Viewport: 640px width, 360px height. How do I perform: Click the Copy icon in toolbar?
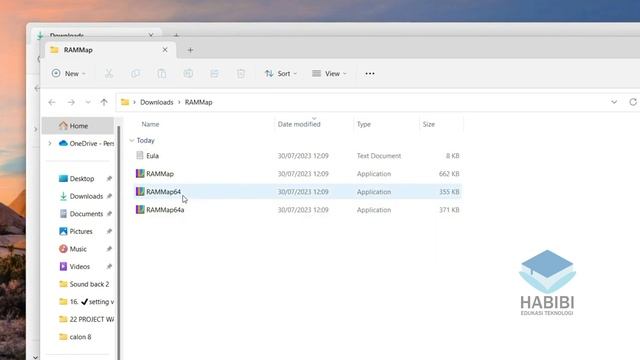tap(135, 73)
